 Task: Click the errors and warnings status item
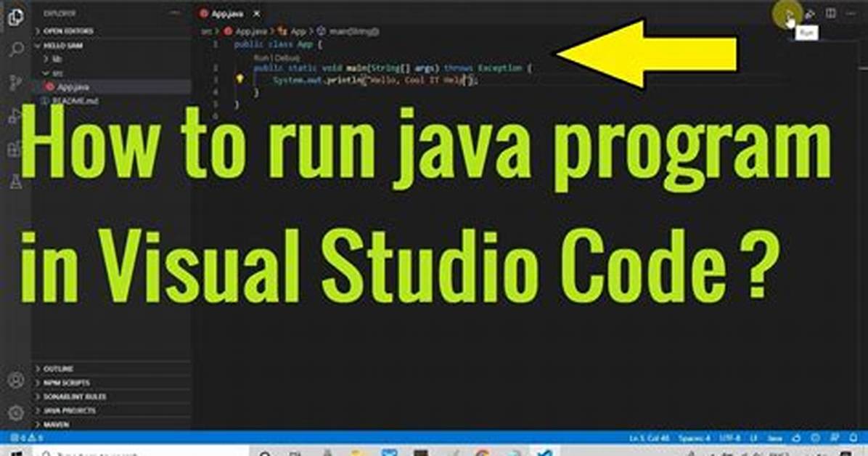(27, 438)
